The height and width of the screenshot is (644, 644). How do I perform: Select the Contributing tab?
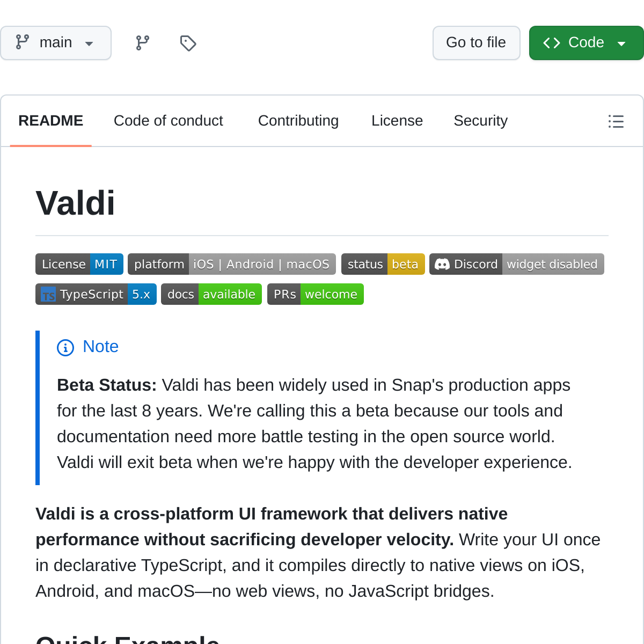click(298, 121)
